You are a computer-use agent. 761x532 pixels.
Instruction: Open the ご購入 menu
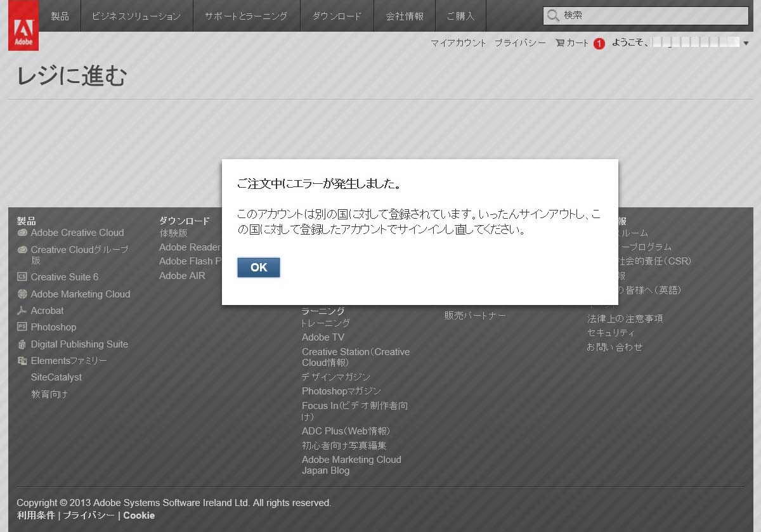460,16
